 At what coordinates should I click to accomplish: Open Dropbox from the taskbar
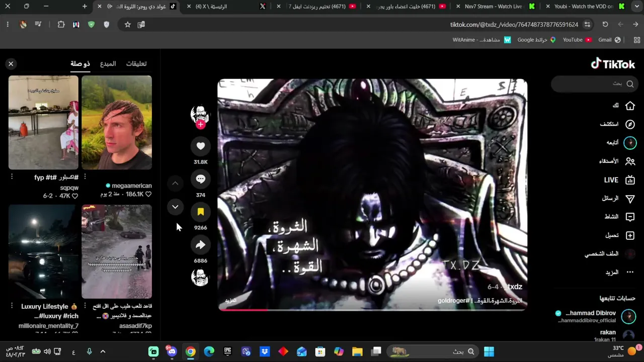(x=265, y=352)
